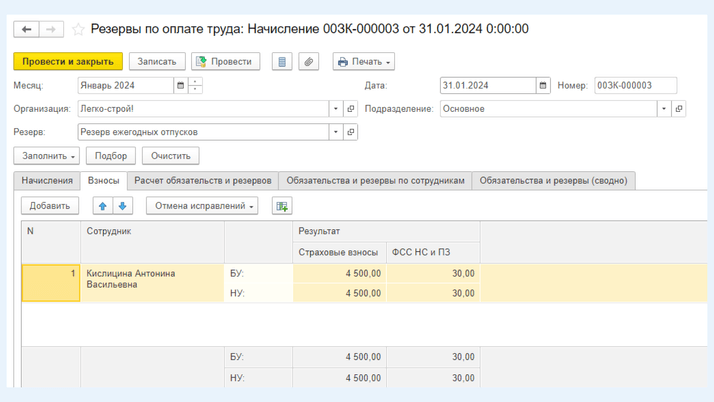Click the ФСС НС и ПЗ column header
Viewport: 714px width, 402px height.
point(433,252)
